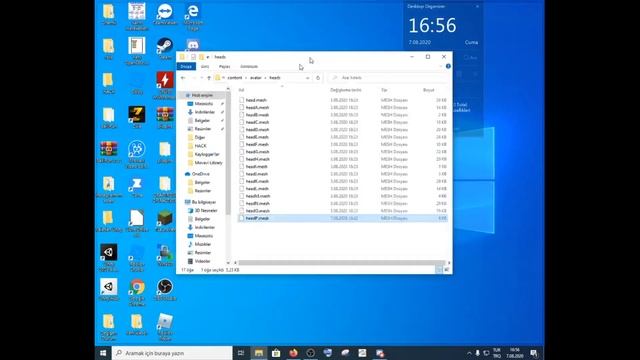Select Hızlı erişim in navigation pane
This screenshot has width=640, height=360.
[202, 95]
